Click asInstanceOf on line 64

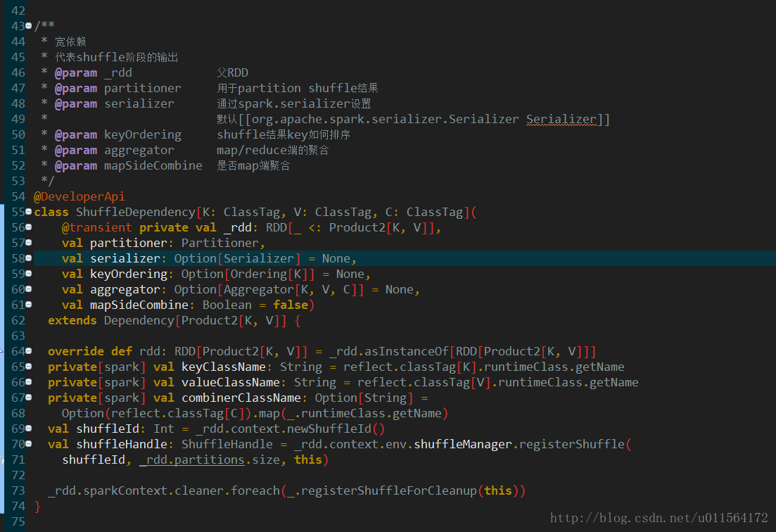(407, 351)
